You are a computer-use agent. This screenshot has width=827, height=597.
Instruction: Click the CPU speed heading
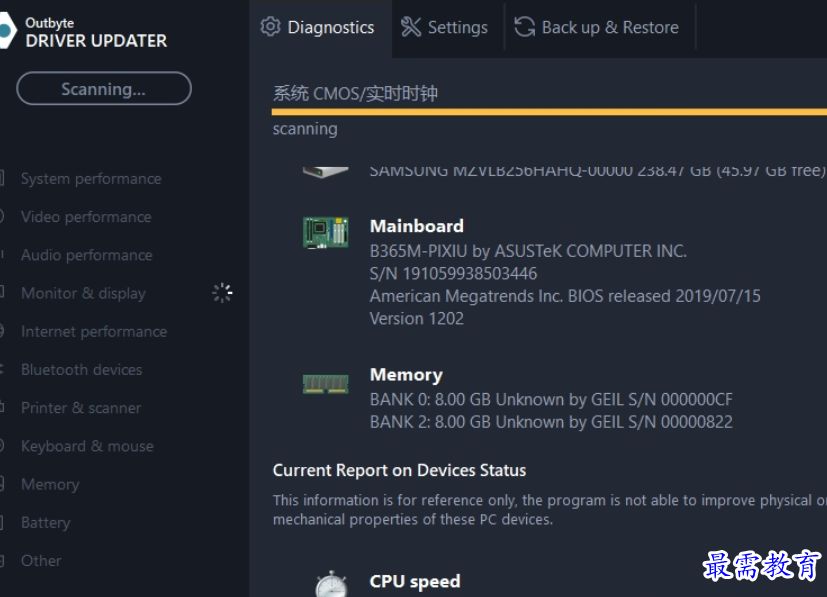click(415, 581)
